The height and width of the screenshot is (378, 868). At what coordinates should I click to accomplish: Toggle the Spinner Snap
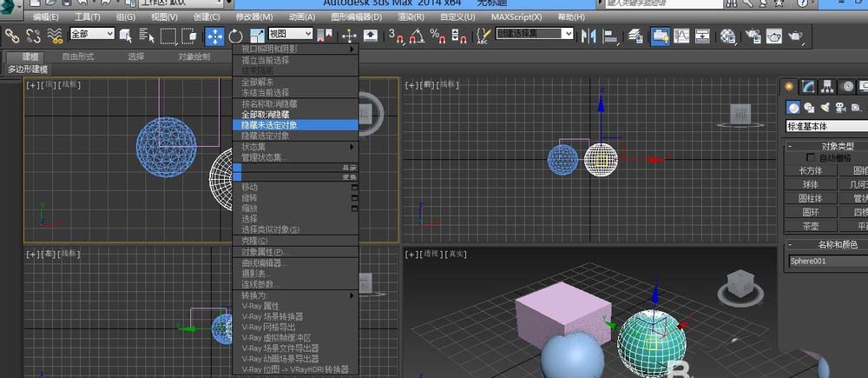point(458,36)
